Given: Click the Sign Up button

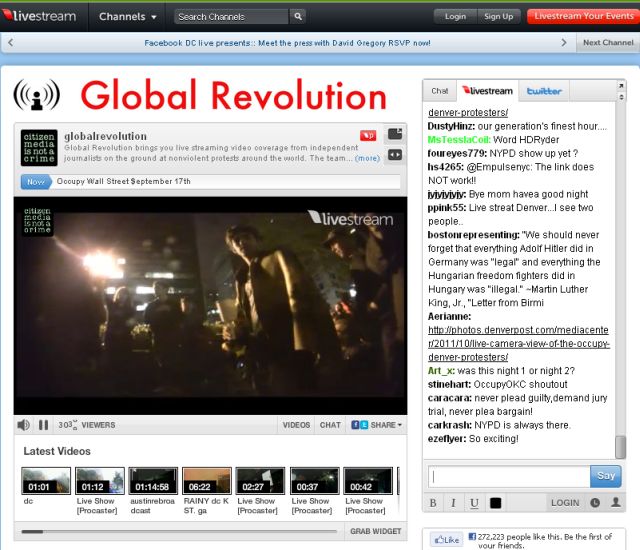Looking at the screenshot, I should [x=498, y=17].
